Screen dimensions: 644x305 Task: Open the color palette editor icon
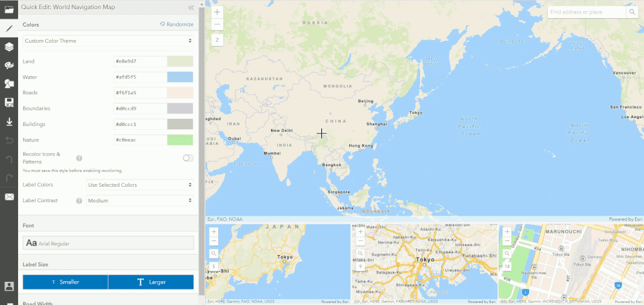coord(9,65)
